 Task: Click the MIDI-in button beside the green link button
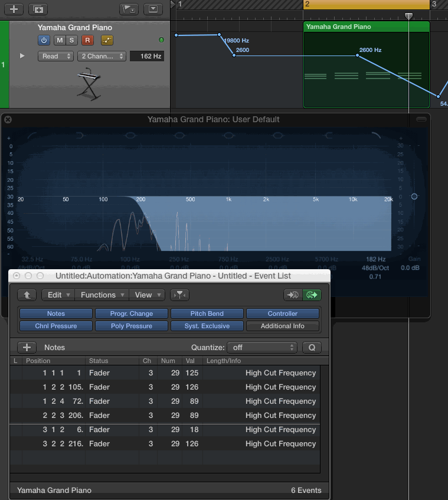[x=292, y=295]
